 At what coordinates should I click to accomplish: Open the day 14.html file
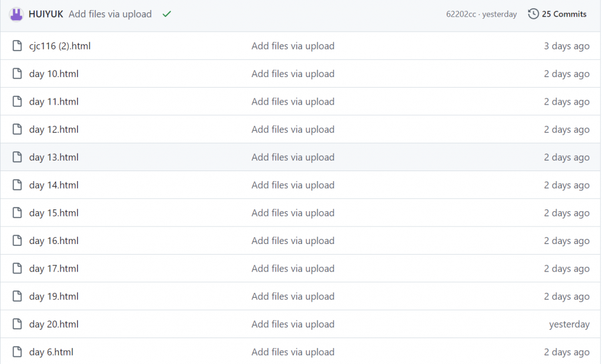coord(53,185)
